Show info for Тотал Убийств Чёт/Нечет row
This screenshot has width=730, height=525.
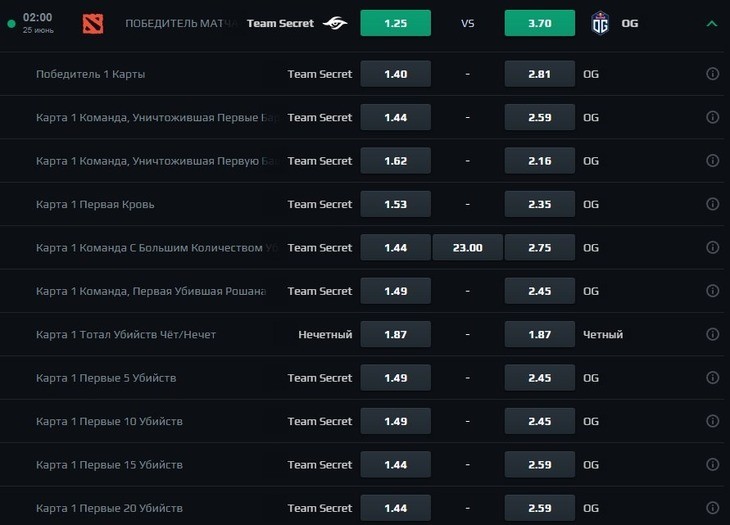coord(712,334)
